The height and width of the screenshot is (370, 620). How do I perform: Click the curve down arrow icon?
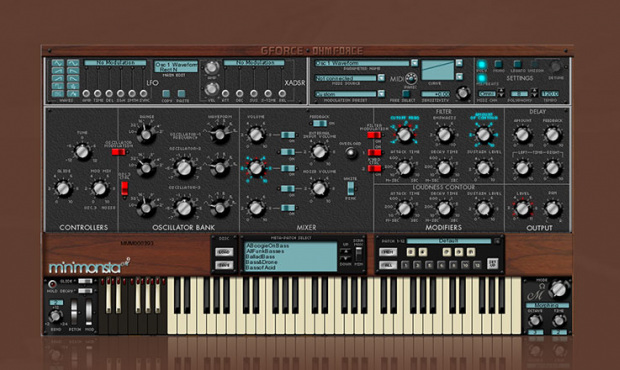[x=459, y=76]
